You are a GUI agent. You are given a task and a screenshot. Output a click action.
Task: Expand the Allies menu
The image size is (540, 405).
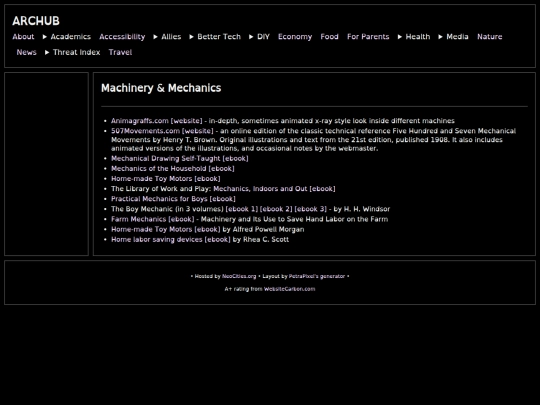tap(167, 37)
